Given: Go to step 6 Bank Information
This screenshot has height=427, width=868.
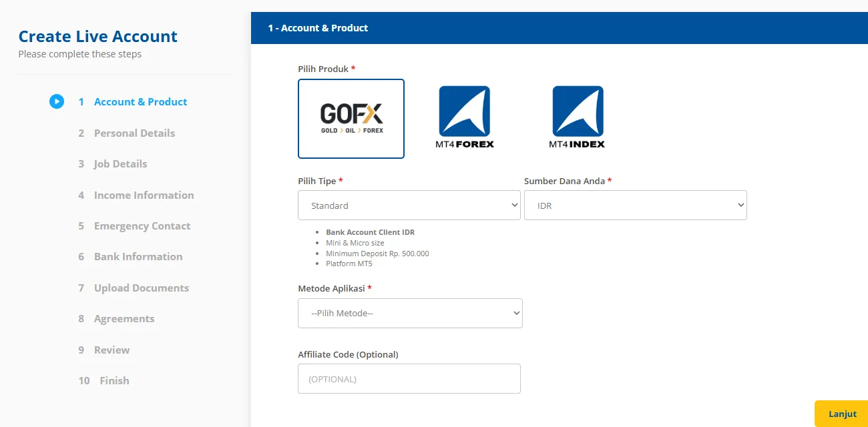Looking at the screenshot, I should (130, 257).
